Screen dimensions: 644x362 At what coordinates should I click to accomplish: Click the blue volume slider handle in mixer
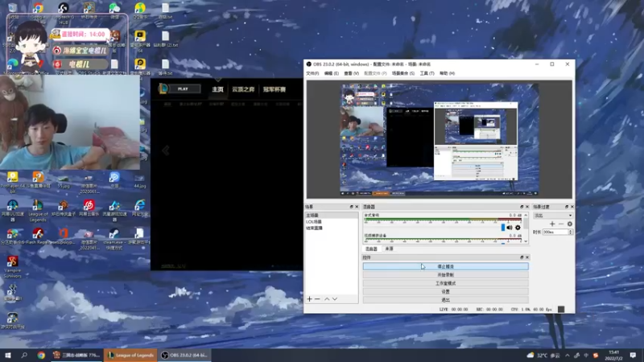click(502, 228)
